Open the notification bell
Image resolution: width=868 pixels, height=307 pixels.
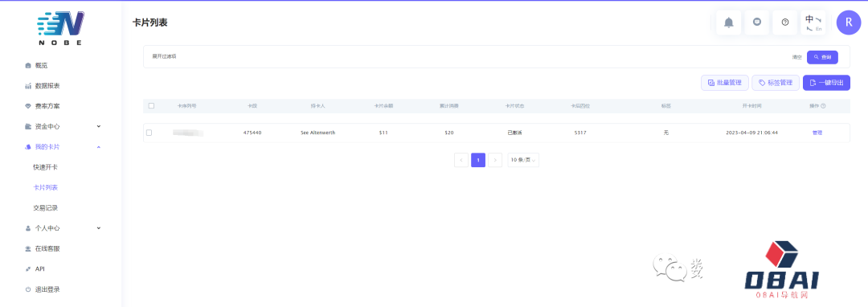(728, 23)
